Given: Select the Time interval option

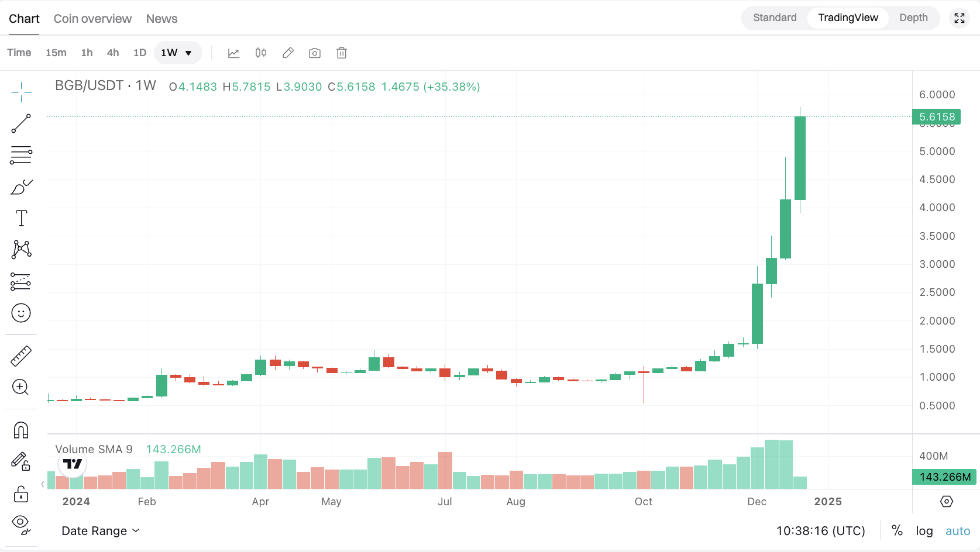Looking at the screenshot, I should 19,53.
